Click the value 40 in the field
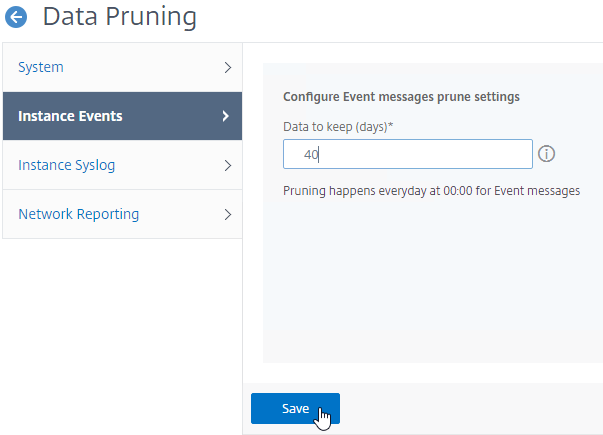603x435 pixels. point(311,155)
